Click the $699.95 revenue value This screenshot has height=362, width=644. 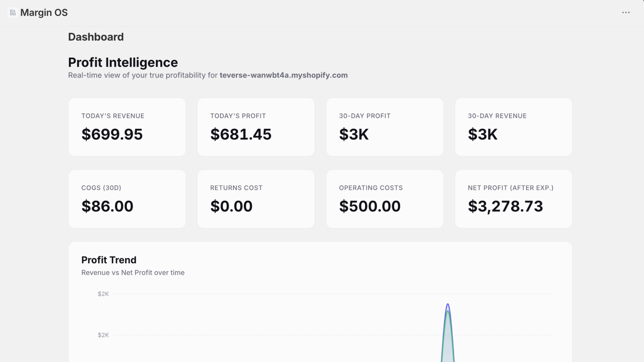click(112, 134)
